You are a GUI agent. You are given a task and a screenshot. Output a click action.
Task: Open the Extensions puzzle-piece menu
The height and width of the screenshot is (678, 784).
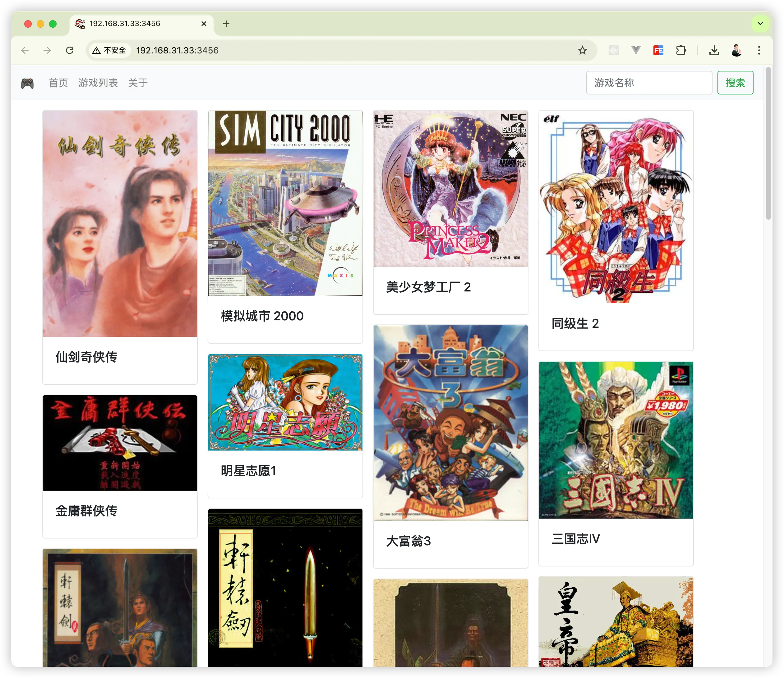coord(681,50)
